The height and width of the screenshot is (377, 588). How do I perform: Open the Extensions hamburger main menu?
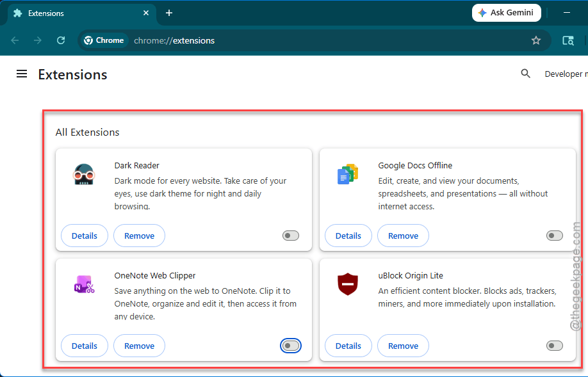point(22,74)
